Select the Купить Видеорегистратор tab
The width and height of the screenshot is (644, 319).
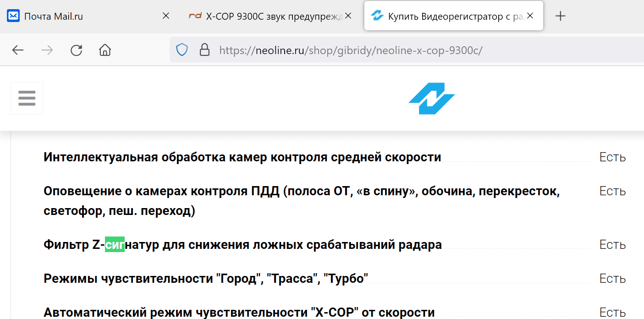tap(454, 16)
